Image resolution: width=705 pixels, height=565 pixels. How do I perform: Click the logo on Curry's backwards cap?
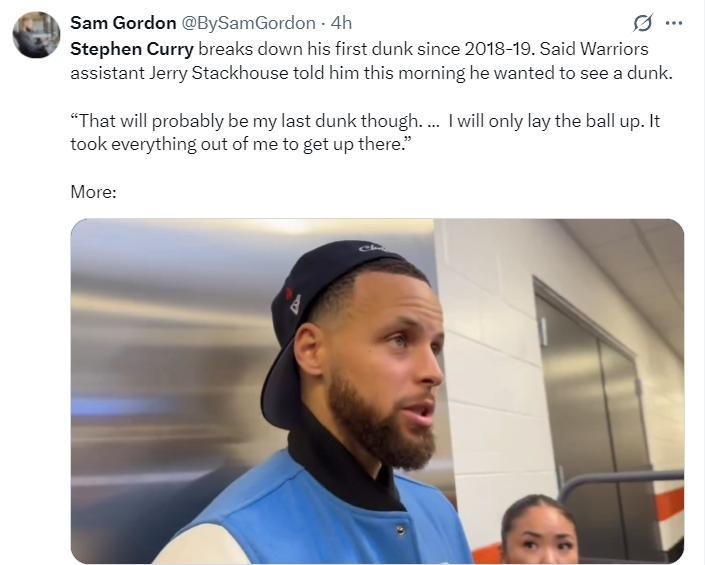pos(295,303)
